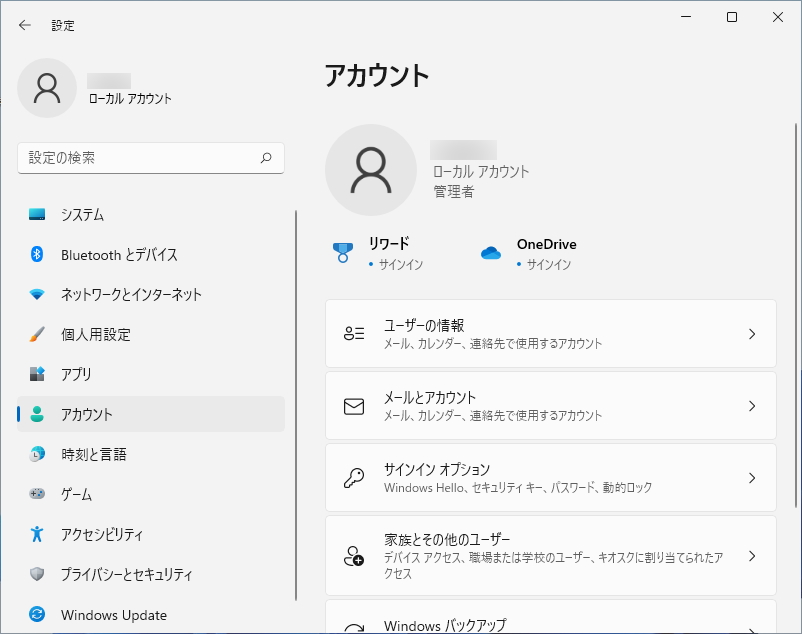This screenshot has height=634, width=802.
Task: Open the ユーザーの情報 card
Action: click(x=551, y=333)
